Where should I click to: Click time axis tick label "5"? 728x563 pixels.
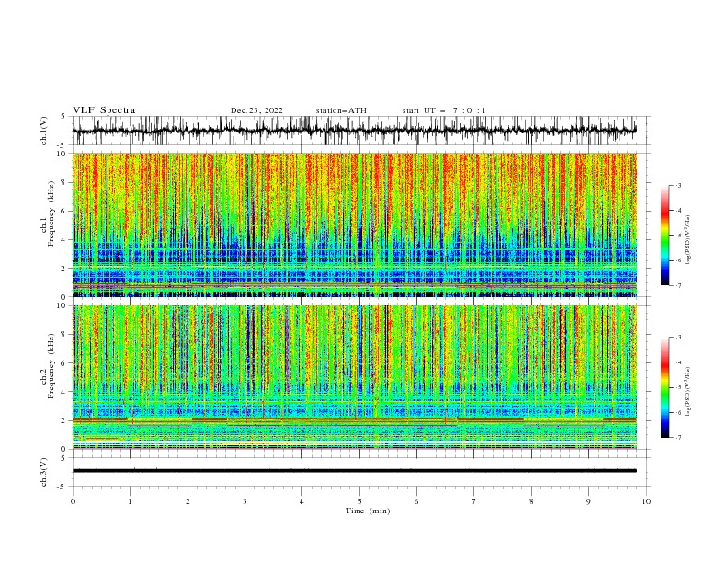point(359,501)
